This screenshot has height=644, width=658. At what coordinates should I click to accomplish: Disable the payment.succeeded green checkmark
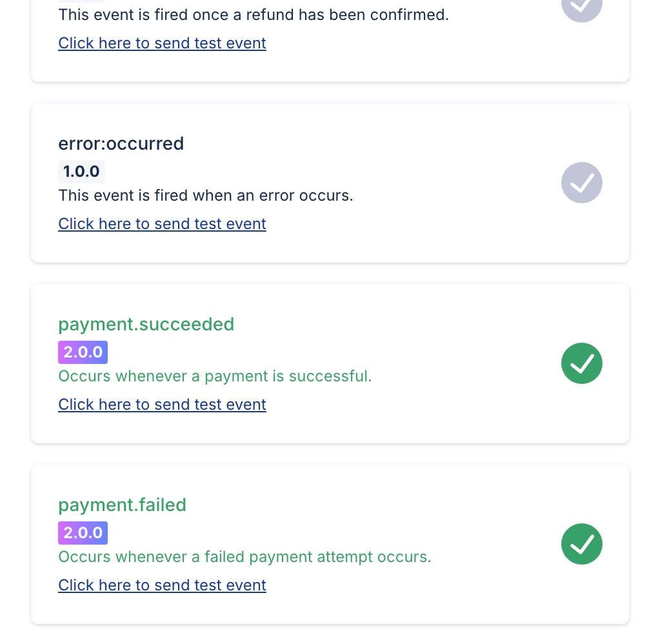pyautogui.click(x=582, y=363)
